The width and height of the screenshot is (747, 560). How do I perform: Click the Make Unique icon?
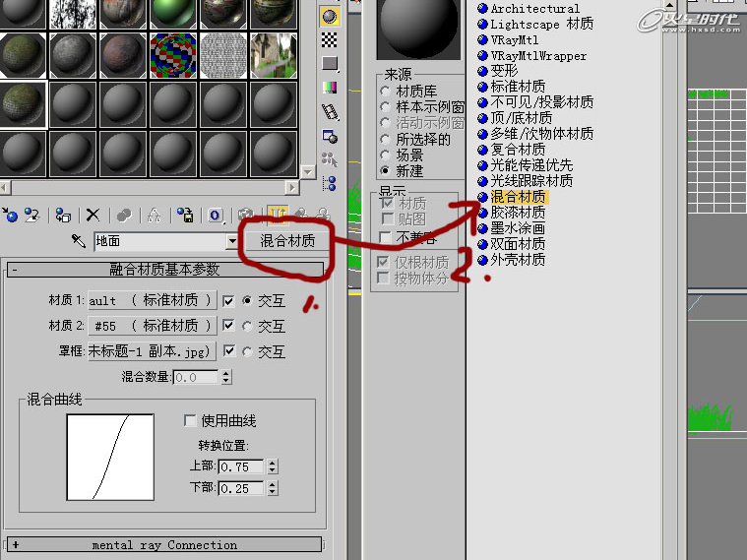tap(154, 216)
